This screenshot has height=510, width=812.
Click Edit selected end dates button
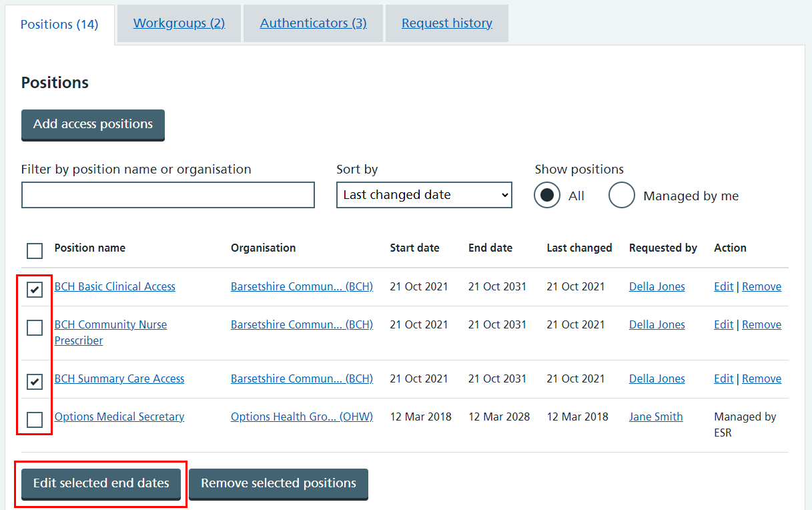pos(101,484)
